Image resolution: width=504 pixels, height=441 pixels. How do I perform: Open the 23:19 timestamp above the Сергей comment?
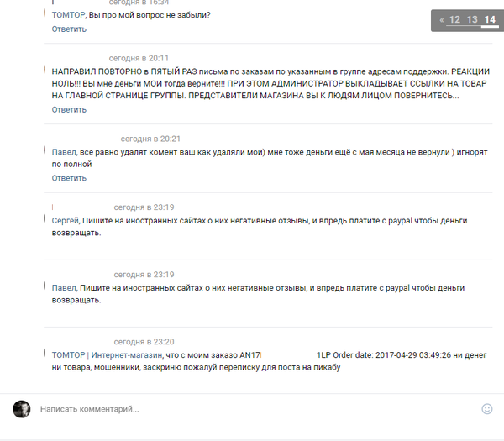coord(144,207)
